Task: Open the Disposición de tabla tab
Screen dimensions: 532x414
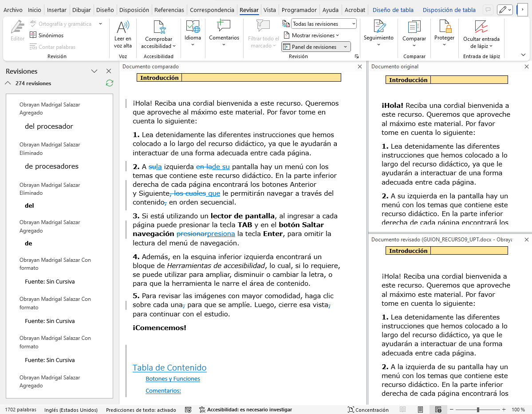Action: (x=449, y=10)
